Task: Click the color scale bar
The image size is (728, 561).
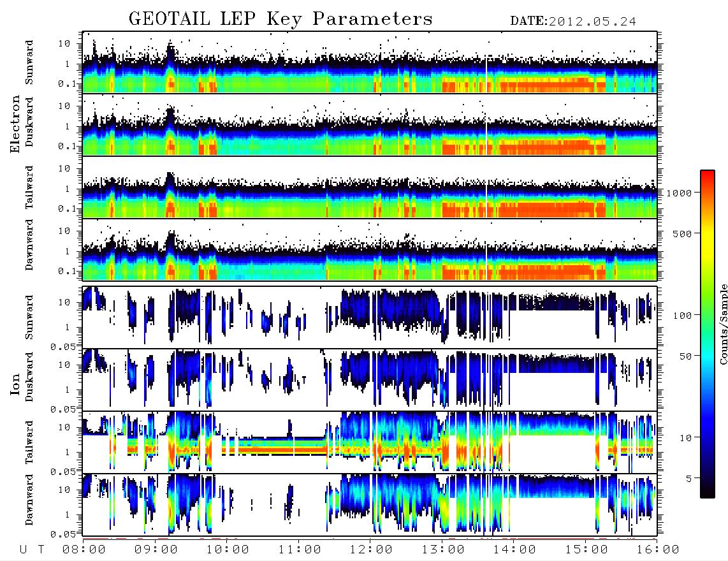Action: coord(707,334)
